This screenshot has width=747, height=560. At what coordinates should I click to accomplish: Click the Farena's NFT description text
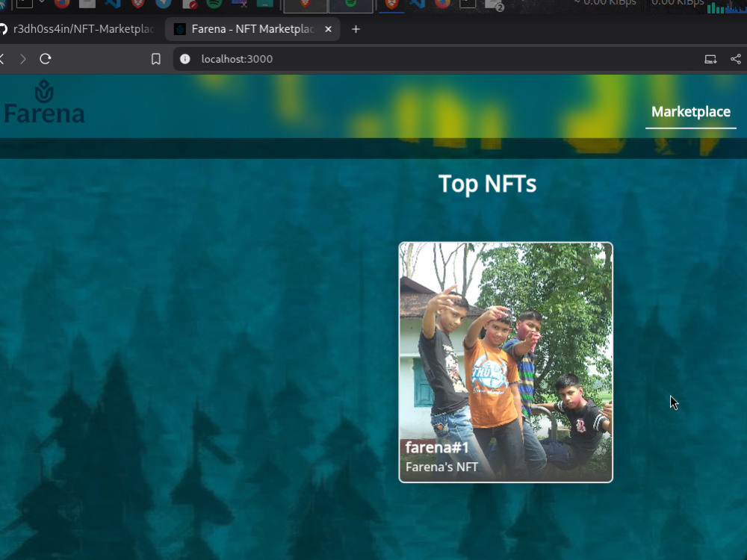click(x=441, y=467)
